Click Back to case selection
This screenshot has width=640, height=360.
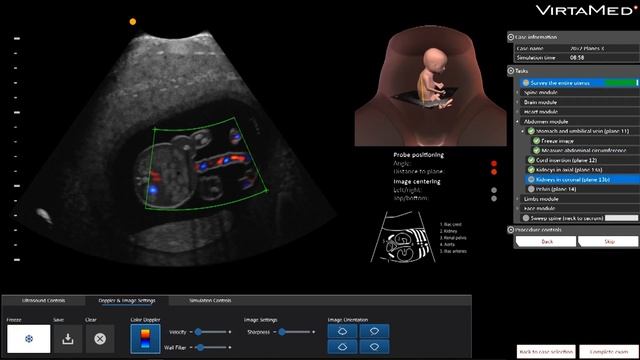point(546,351)
